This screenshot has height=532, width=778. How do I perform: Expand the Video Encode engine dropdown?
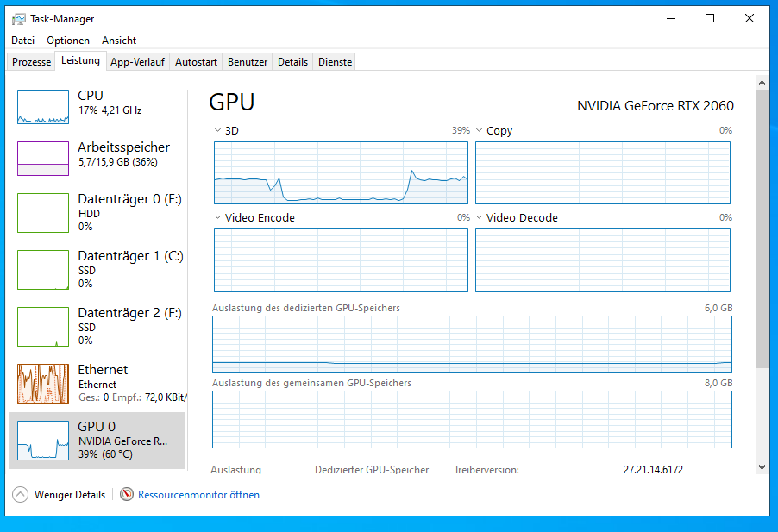click(x=217, y=218)
